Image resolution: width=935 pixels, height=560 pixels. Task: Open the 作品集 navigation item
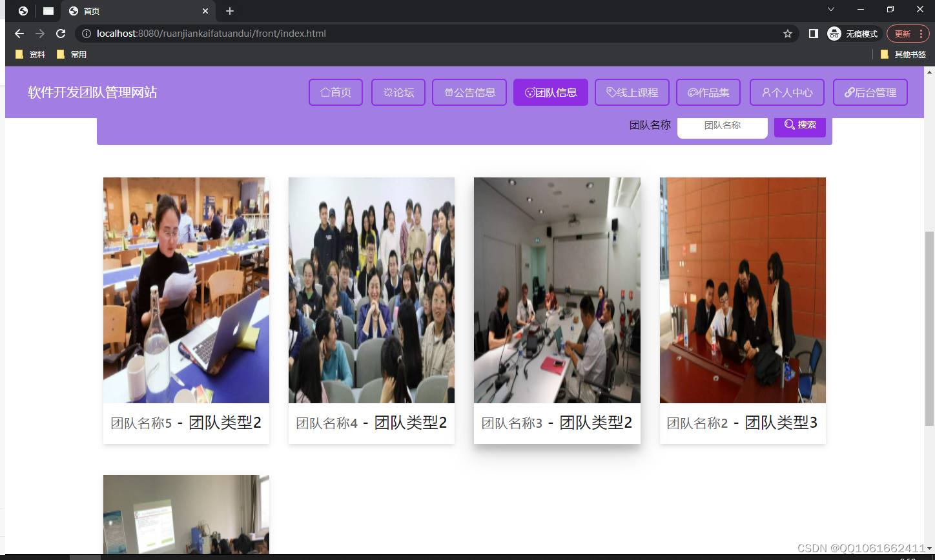coord(708,92)
